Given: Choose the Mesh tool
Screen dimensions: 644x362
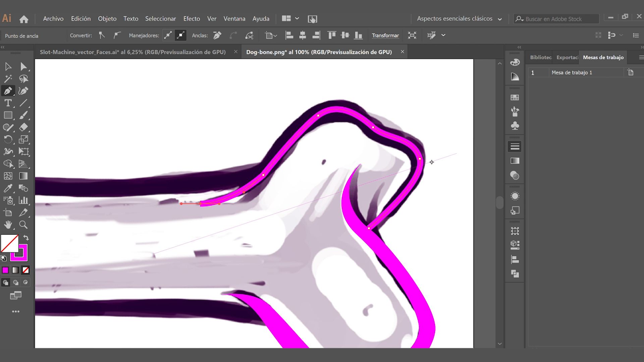Looking at the screenshot, I should [8, 176].
